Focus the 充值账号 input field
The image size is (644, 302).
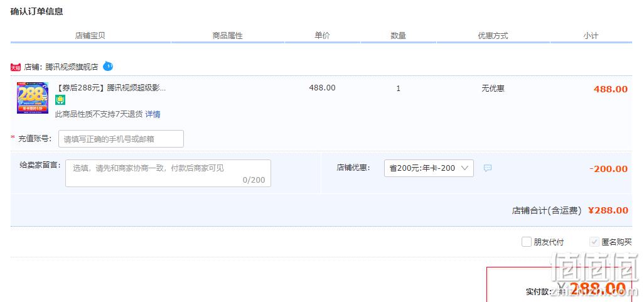[x=121, y=139]
